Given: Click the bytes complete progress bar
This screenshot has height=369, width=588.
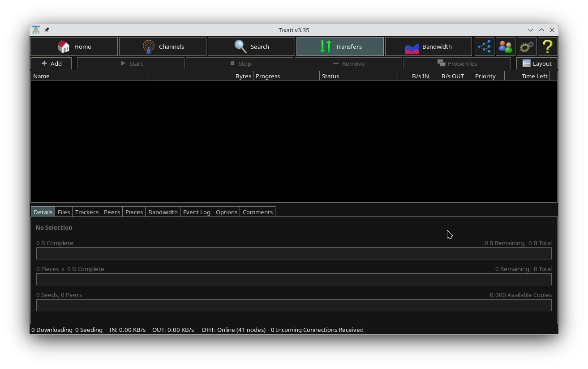Looking at the screenshot, I should pyautogui.click(x=294, y=254).
